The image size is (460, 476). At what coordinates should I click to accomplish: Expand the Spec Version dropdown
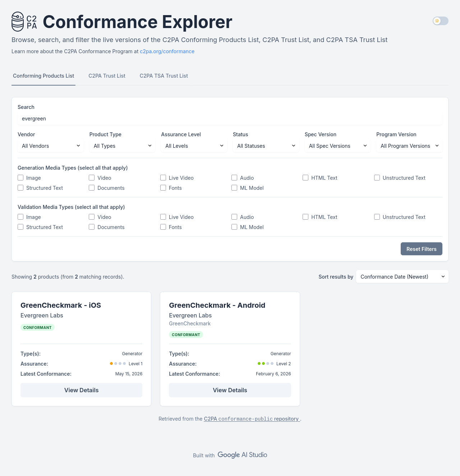[337, 146]
